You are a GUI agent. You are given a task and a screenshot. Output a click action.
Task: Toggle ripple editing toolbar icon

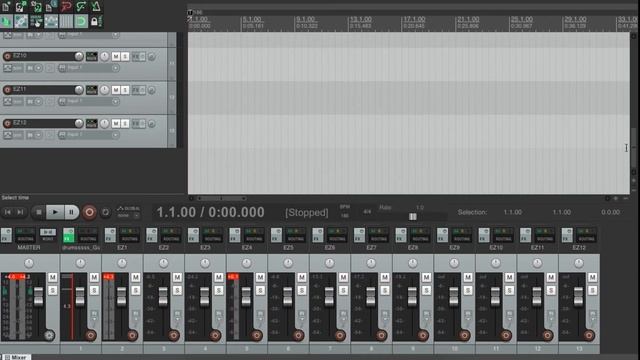click(x=36, y=21)
